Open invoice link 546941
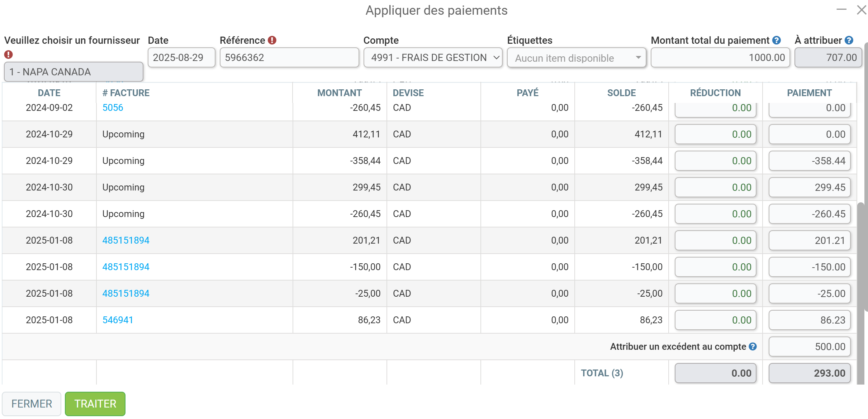Viewport: 868px width, 419px height. 118,320
